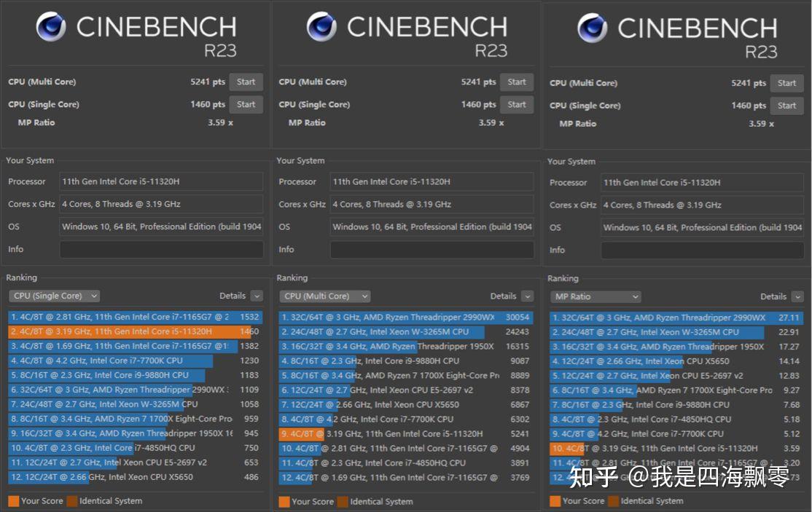812x512 pixels.
Task: Select the i7-1165G7 row scoring 1382
Action: click(135, 346)
